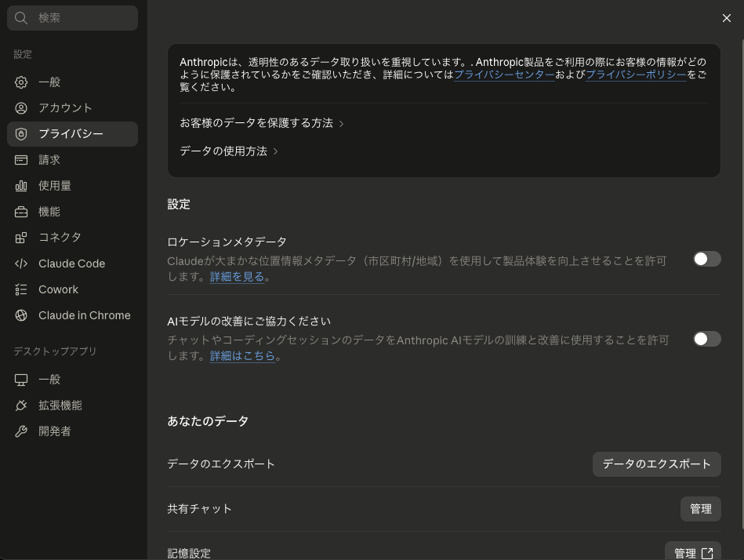Click the 共有チャット row label
Viewport: 744px width, 560px height.
pyautogui.click(x=199, y=509)
